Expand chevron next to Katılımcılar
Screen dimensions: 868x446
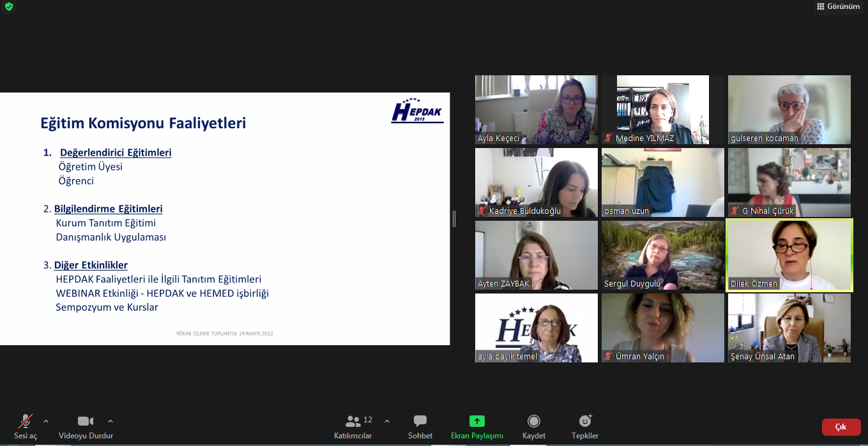[x=387, y=421]
